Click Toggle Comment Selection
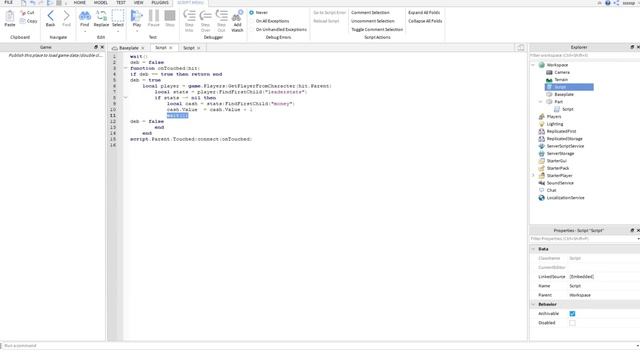This screenshot has width=640, height=360. click(x=377, y=30)
